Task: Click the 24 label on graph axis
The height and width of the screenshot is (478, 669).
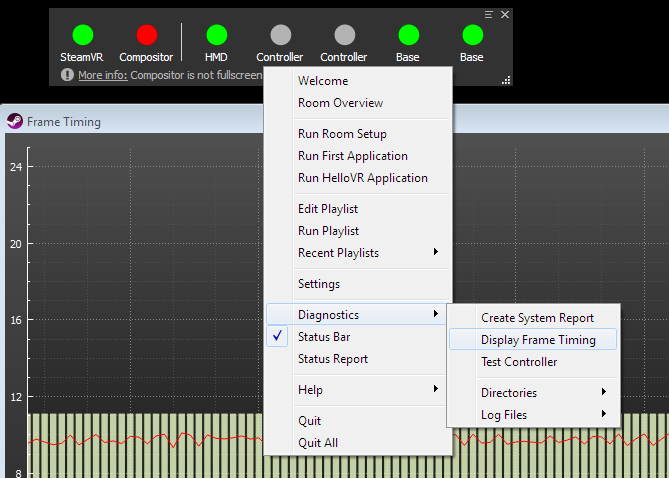Action: (x=16, y=167)
